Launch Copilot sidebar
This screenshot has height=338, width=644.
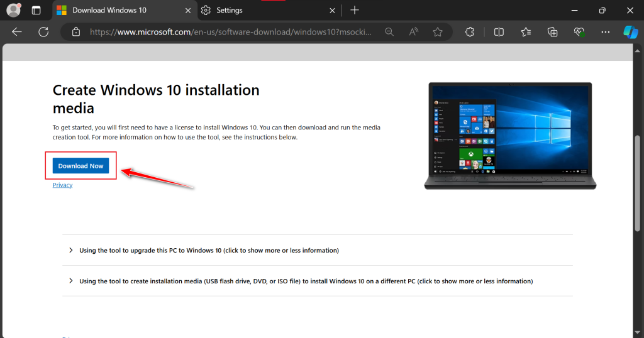point(630,32)
